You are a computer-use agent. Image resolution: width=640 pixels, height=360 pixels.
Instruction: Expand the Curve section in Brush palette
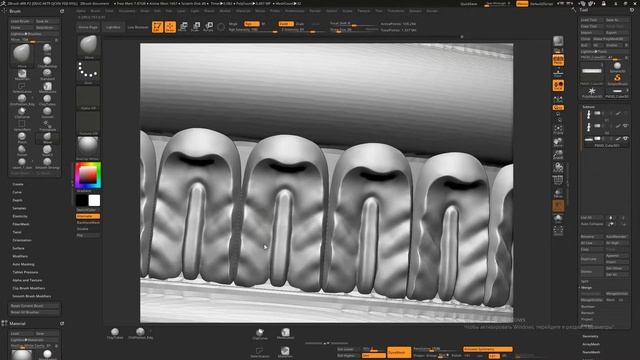[17, 192]
